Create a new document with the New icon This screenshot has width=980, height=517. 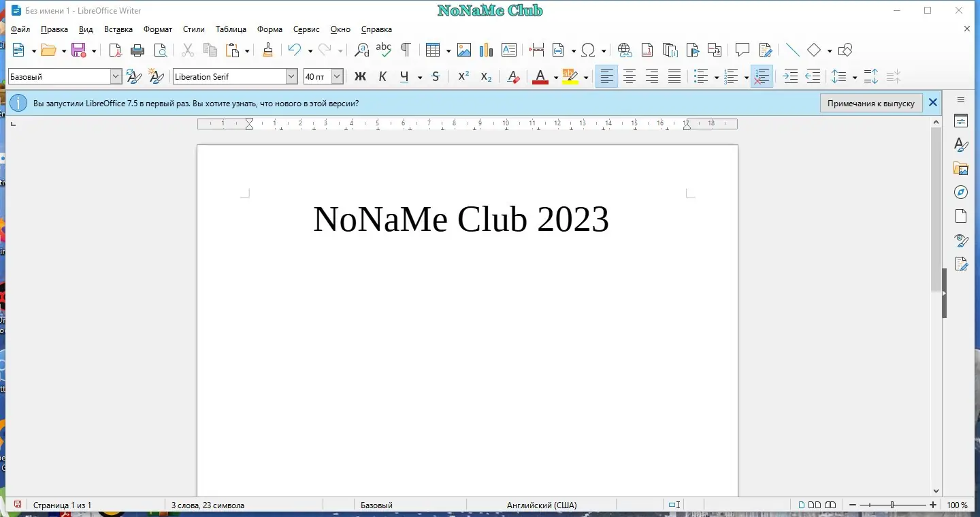click(x=18, y=50)
